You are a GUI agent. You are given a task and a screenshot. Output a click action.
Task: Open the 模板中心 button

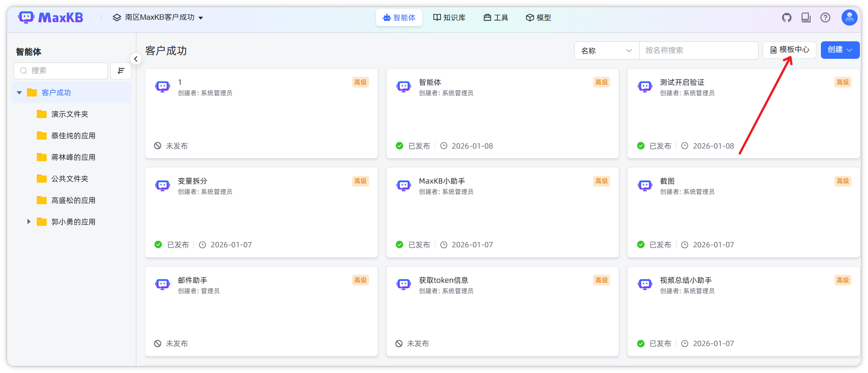click(789, 50)
